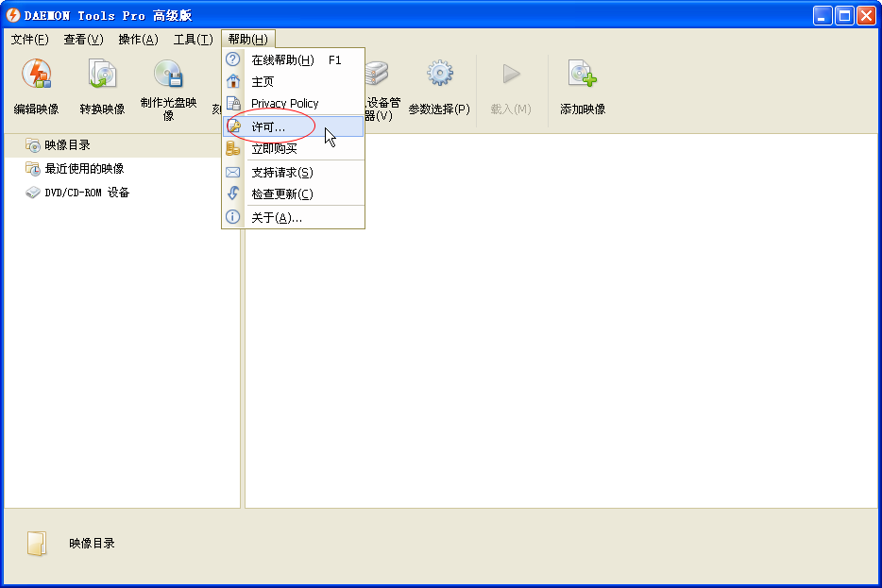Viewport: 882px width, 588px height.
Task: Click the folder icon in bottom panel
Action: [36, 544]
